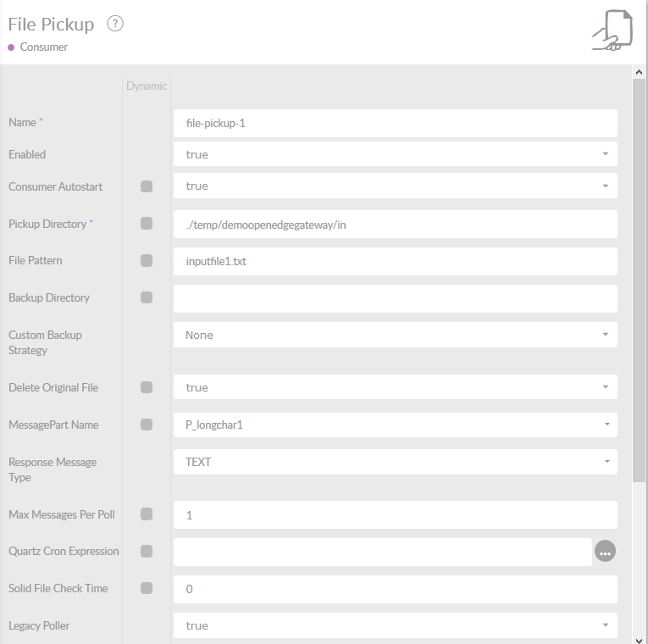Screen dimensions: 648x644
Task: Open the Enabled dropdown
Action: pos(395,154)
